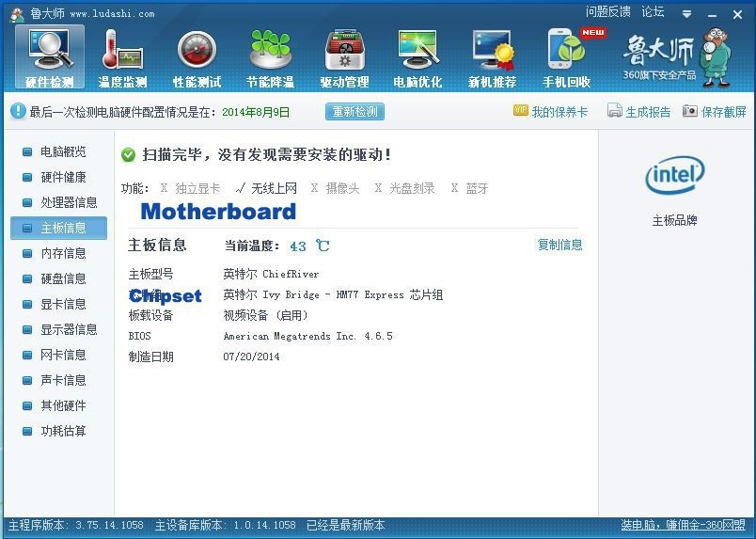Click the 重新检测 re-scan button
The image size is (756, 539).
354,112
